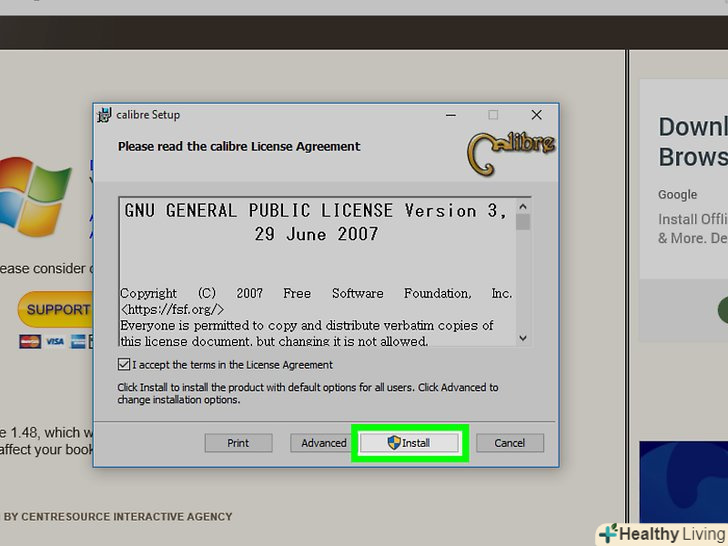Click the license scroll down arrow
The image size is (728, 546).
[x=523, y=338]
